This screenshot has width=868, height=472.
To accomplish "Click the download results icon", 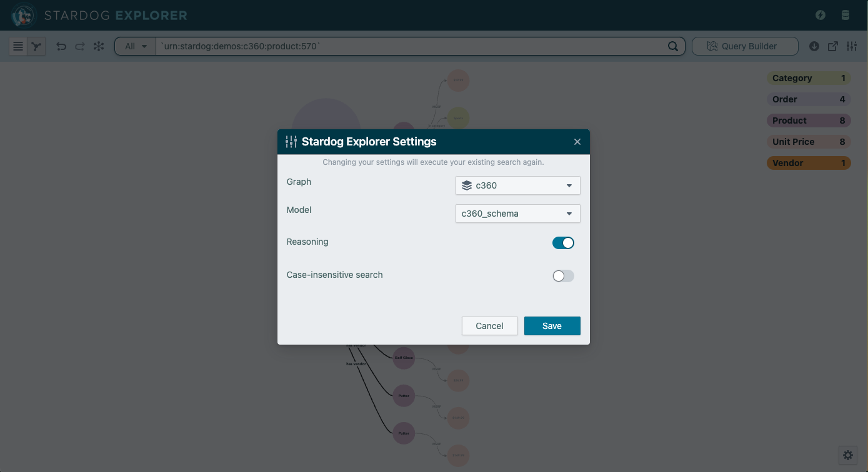I will point(814,46).
